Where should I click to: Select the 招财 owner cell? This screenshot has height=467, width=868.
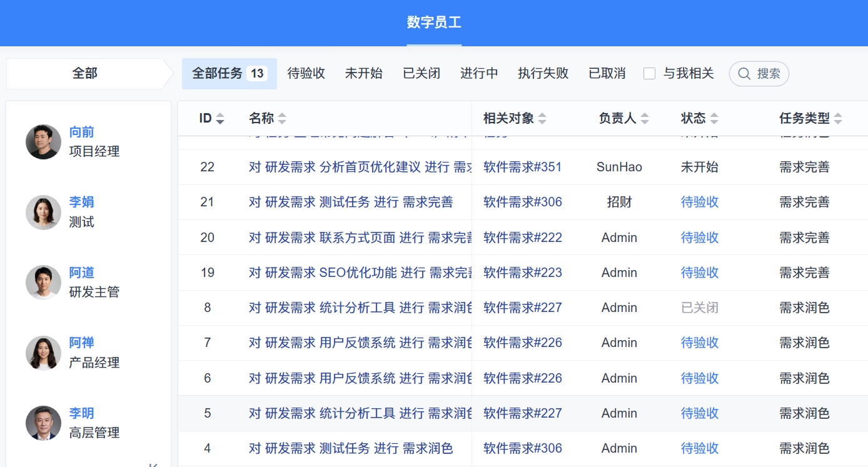[619, 202]
